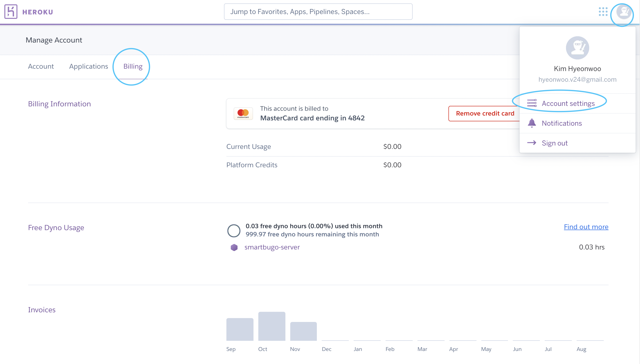Viewport: 640px width, 364px height.
Task: Open Account settings from menu
Action: 568,103
